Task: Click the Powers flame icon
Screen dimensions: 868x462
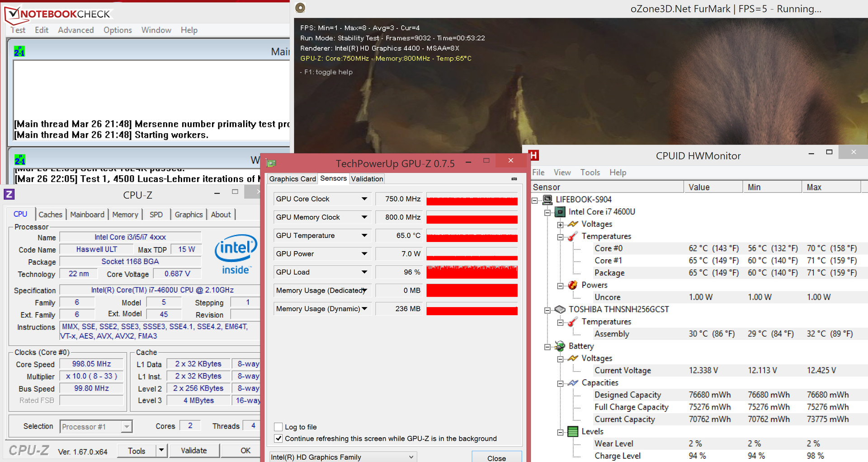Action: pyautogui.click(x=573, y=285)
